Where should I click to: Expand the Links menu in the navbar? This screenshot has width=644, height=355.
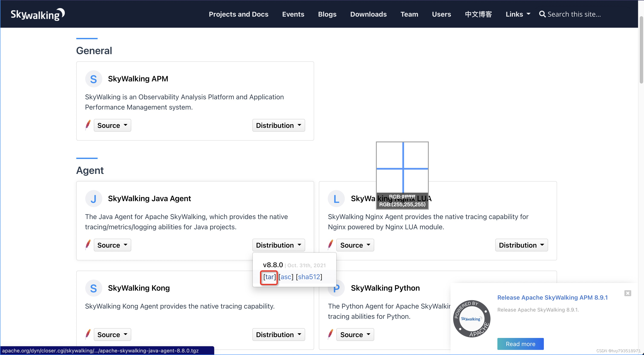click(x=518, y=14)
